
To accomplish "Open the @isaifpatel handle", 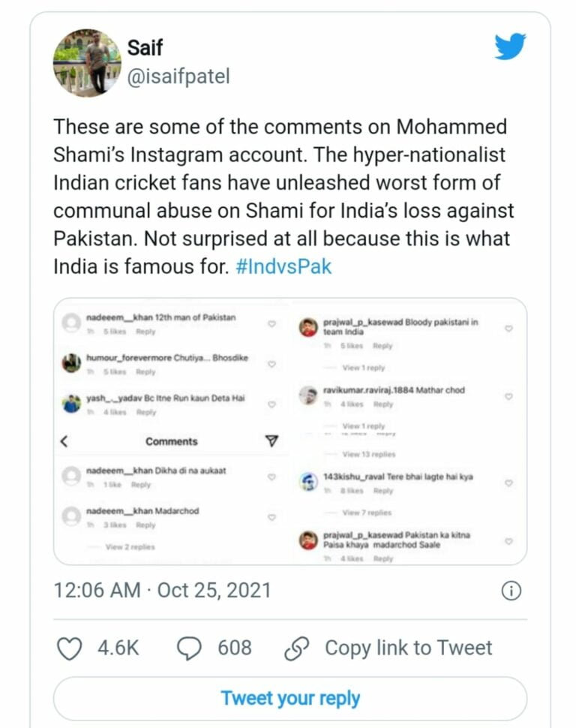I will [178, 77].
